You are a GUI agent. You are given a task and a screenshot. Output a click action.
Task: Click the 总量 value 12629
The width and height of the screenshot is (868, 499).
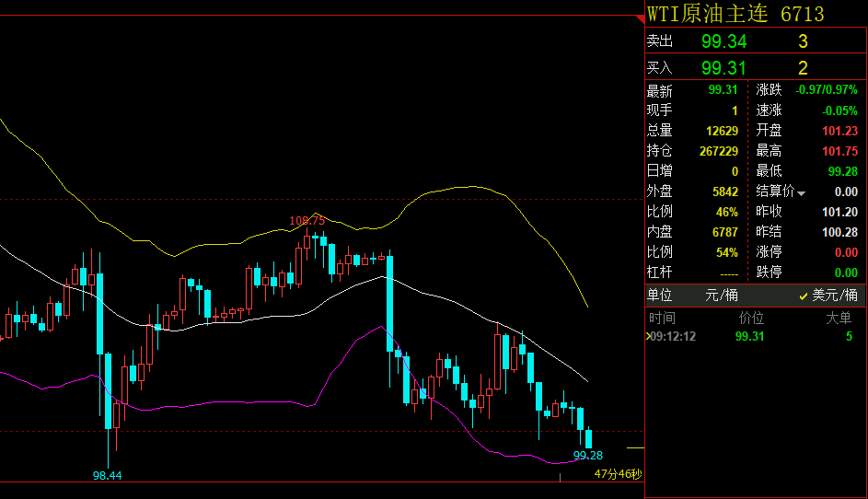tap(723, 132)
